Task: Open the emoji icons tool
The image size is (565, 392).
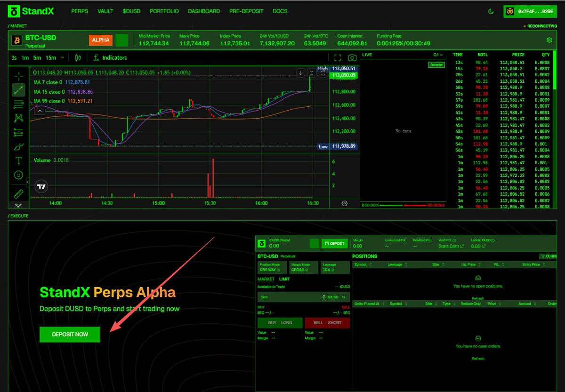Action: tap(18, 175)
